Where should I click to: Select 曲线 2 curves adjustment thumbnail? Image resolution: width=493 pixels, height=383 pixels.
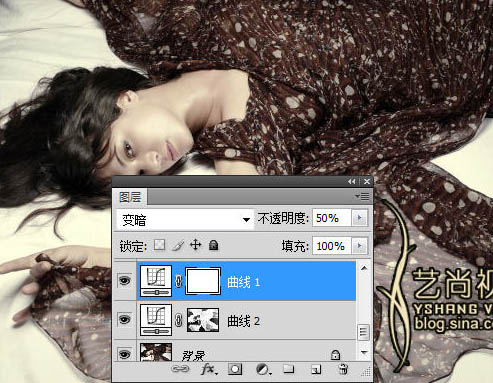point(156,320)
